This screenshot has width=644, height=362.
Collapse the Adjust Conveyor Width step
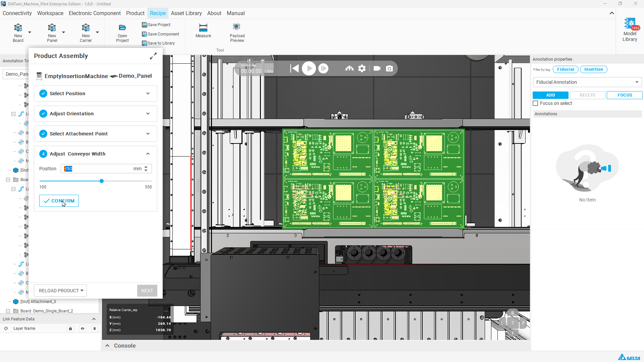click(148, 154)
